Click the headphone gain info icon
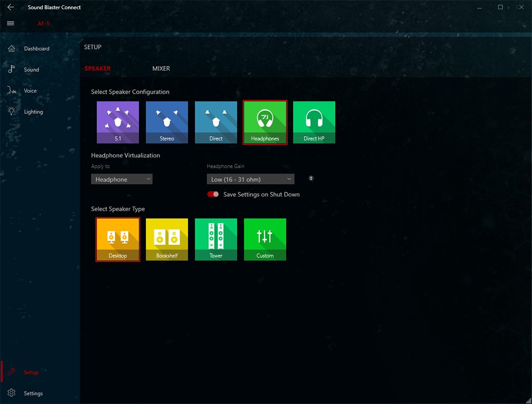The width and height of the screenshot is (532, 404). [x=311, y=178]
